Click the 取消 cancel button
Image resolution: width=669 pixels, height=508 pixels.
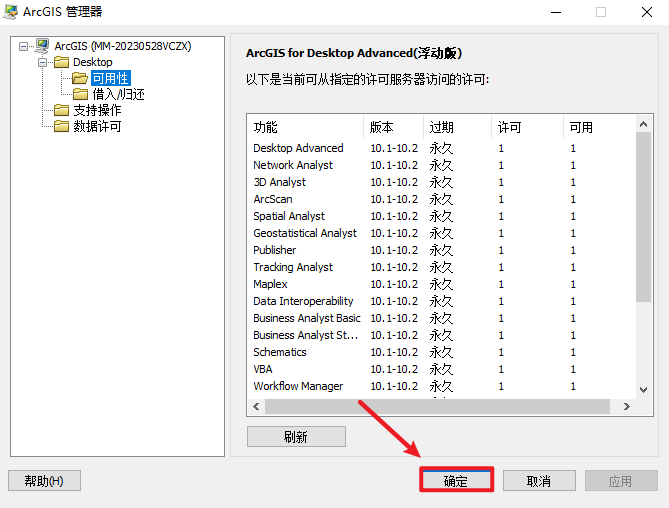(538, 481)
